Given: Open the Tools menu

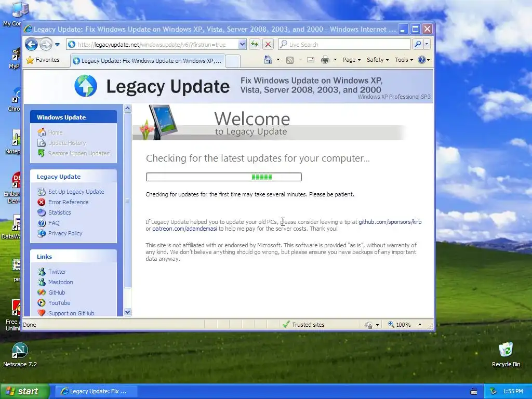Looking at the screenshot, I should tap(404, 60).
